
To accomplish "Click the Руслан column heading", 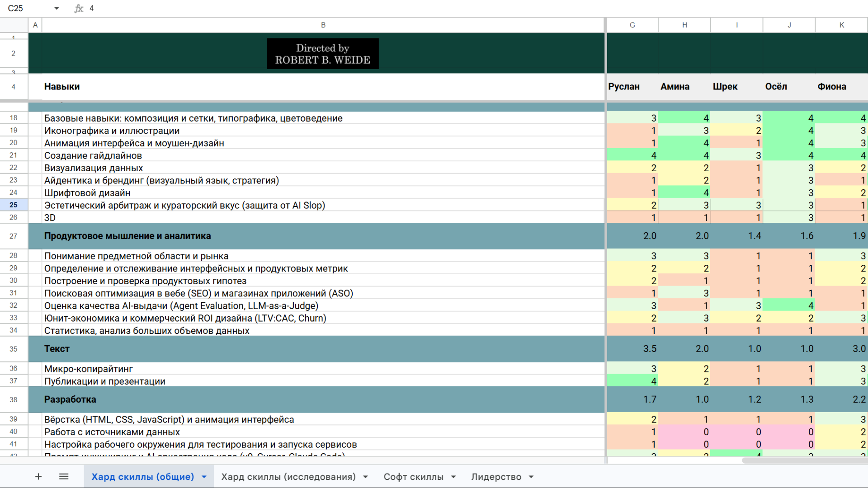I will [x=632, y=87].
